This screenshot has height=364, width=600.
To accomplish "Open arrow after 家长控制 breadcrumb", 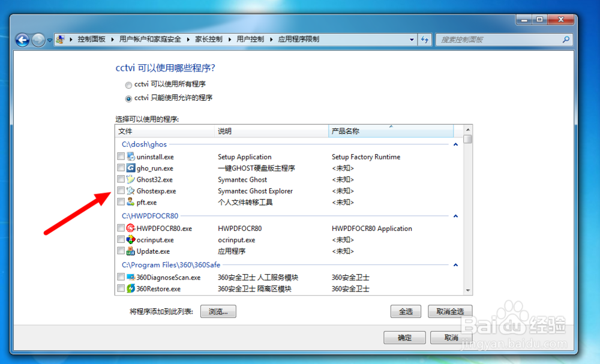I will pos(230,40).
